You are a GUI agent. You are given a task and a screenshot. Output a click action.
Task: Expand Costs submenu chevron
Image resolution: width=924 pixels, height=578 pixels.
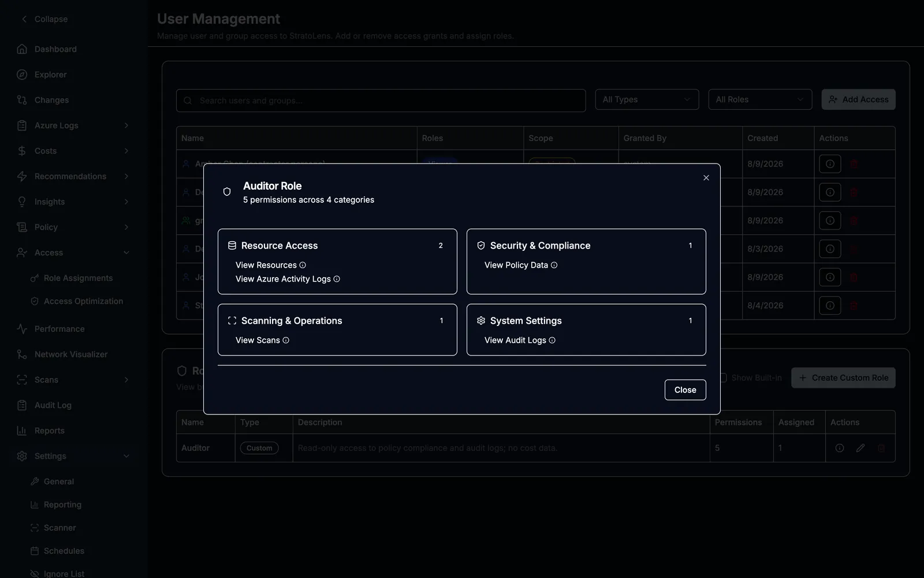[x=126, y=151]
